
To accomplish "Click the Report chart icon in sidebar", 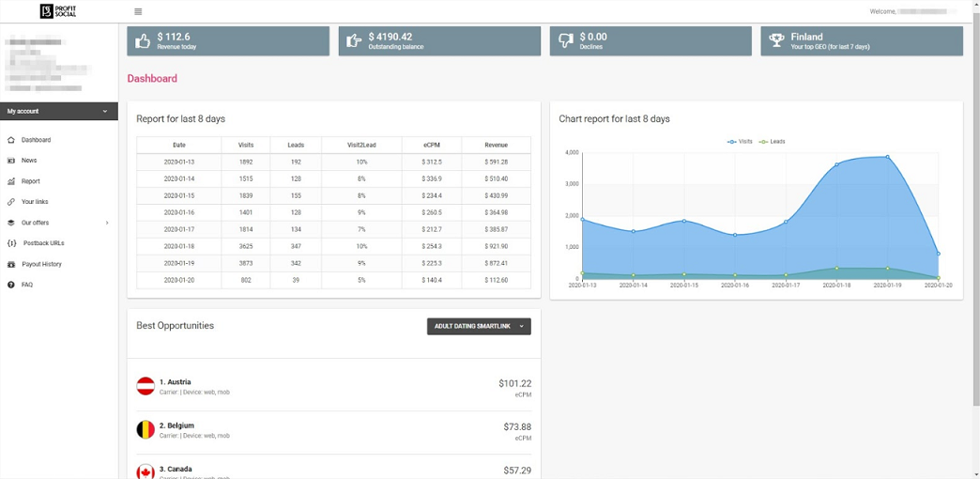I will click(10, 181).
